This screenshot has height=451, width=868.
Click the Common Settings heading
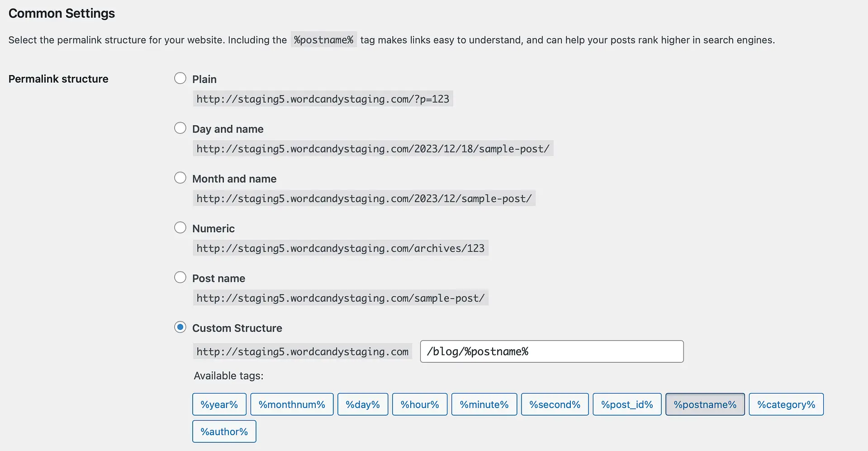(62, 14)
